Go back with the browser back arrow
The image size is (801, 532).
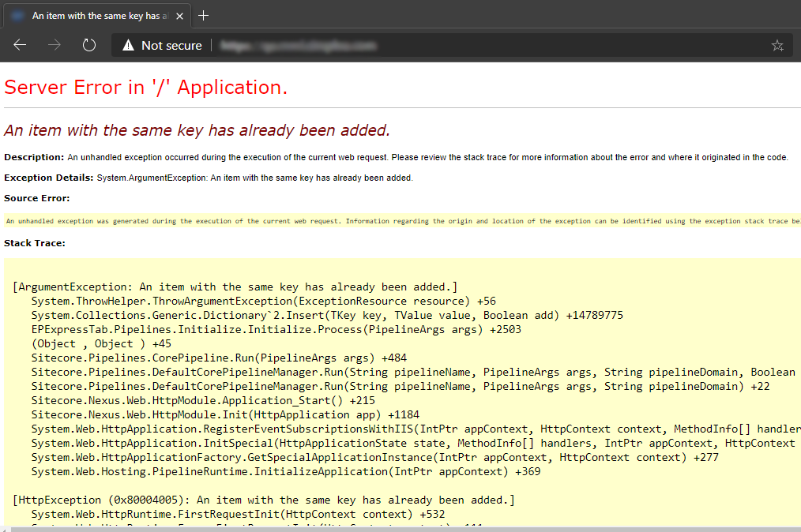(20, 45)
